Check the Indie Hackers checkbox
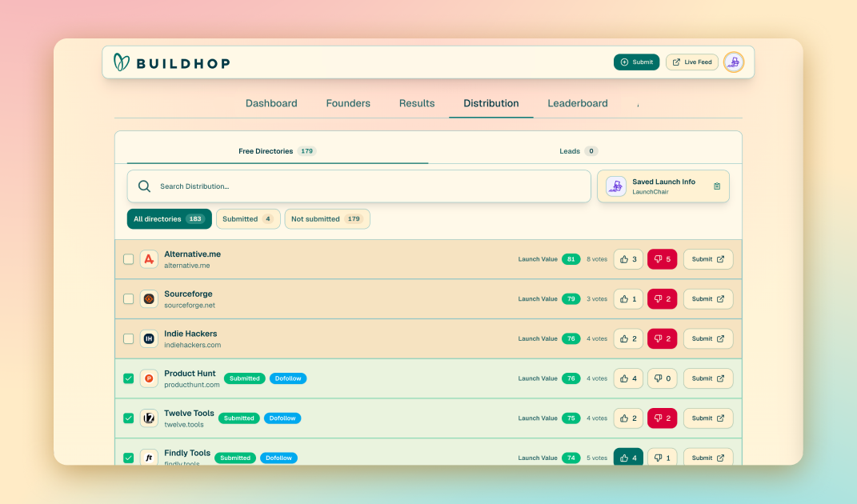The image size is (857, 504). (129, 339)
